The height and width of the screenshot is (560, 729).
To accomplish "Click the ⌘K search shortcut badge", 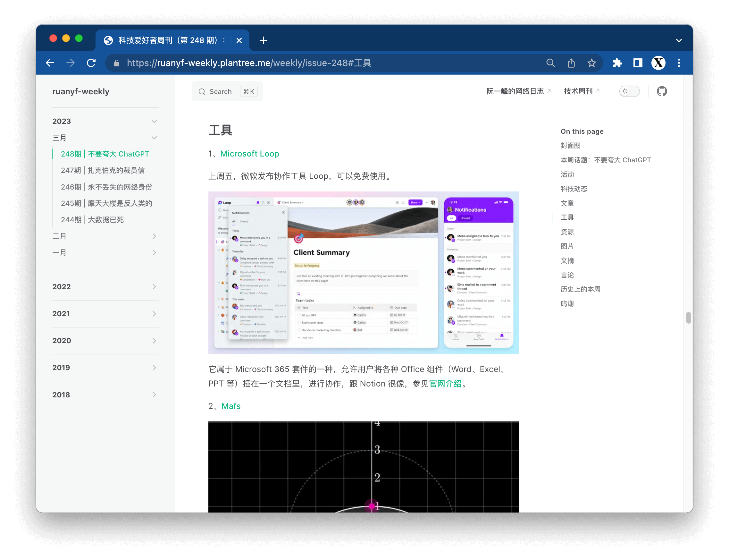I will click(248, 91).
